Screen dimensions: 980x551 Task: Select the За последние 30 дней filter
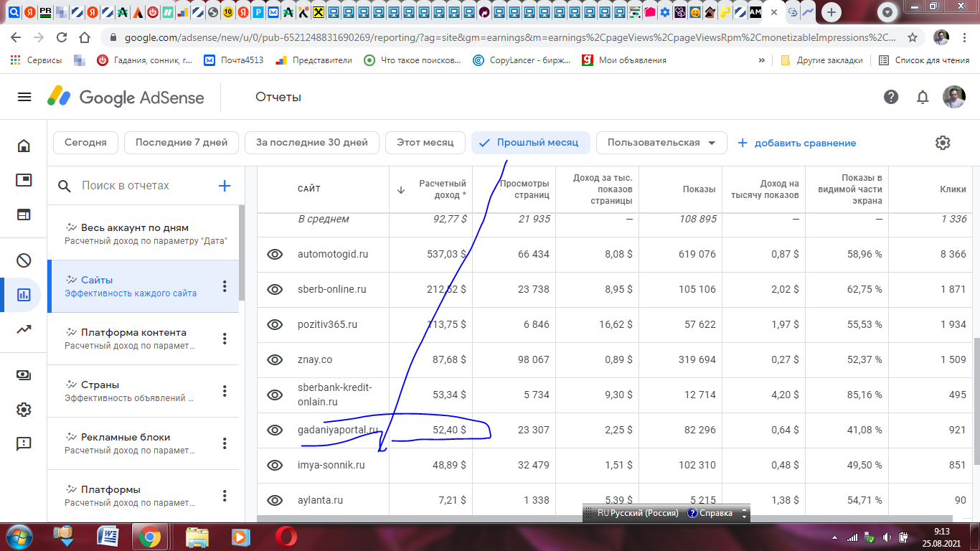(311, 143)
